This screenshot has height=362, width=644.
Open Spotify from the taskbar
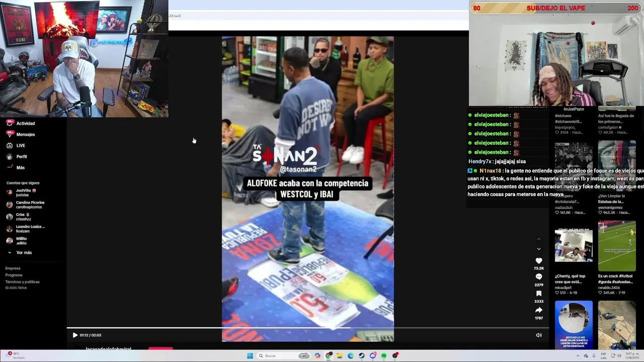click(x=384, y=355)
